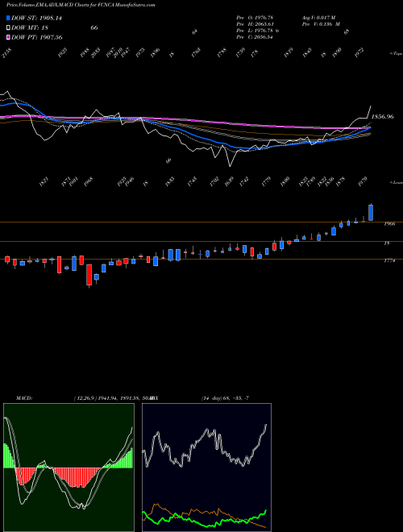This screenshot has width=403, height=532.
Task: Click inside the MACD histogram panel
Action: coord(69,468)
